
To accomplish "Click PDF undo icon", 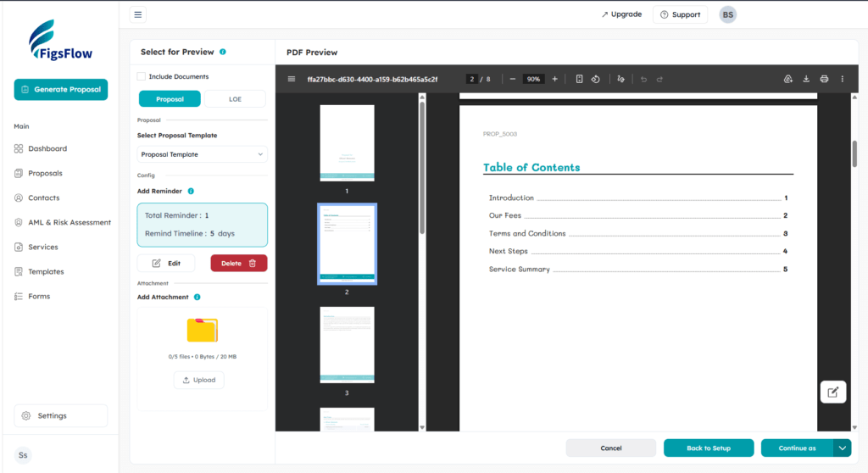I will point(643,79).
